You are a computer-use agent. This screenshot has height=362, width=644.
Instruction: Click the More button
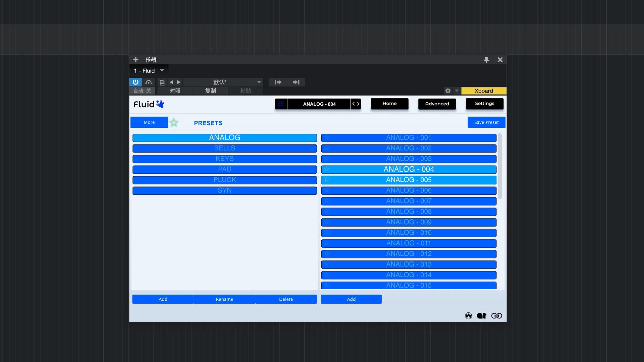point(149,122)
